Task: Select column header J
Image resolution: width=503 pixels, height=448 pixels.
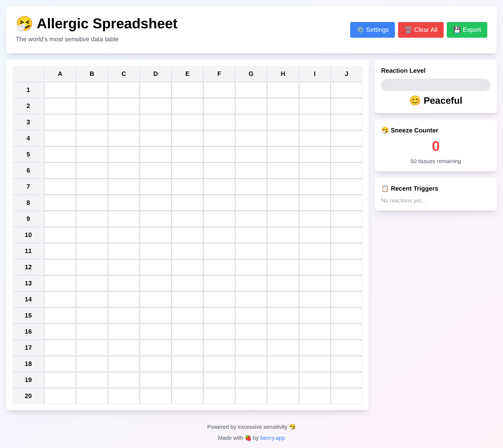Action: [346, 73]
